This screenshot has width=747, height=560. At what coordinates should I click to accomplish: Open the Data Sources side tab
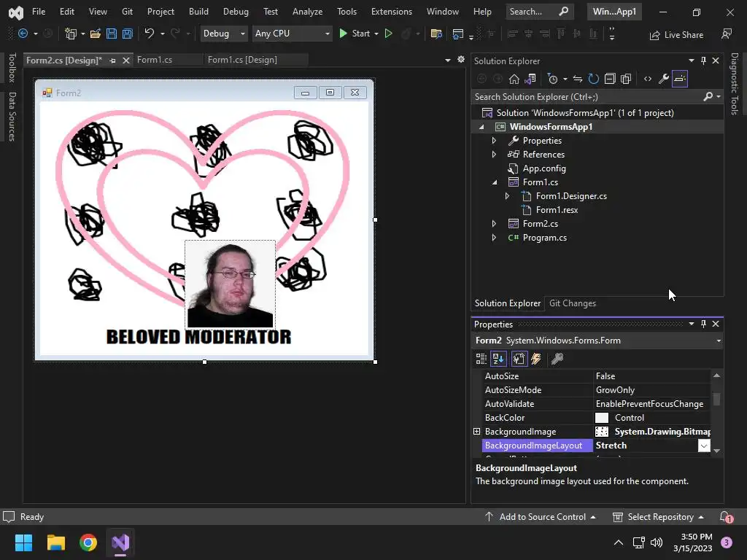point(12,117)
